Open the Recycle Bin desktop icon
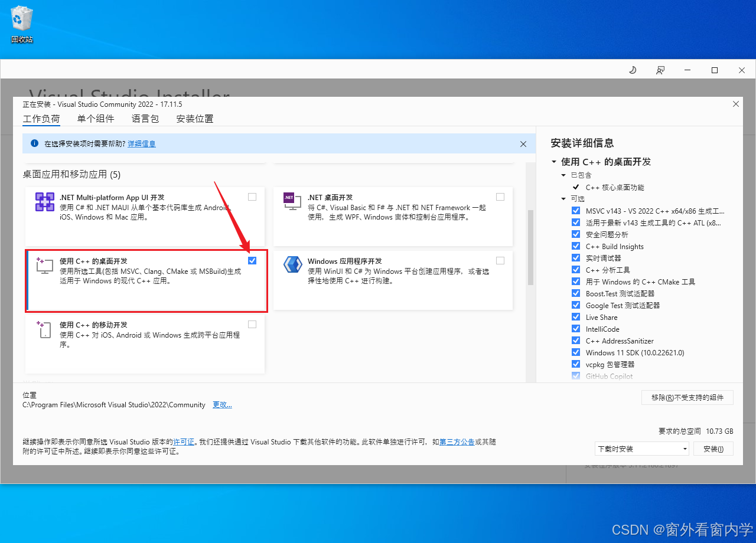The width and height of the screenshot is (756, 543). tap(22, 25)
